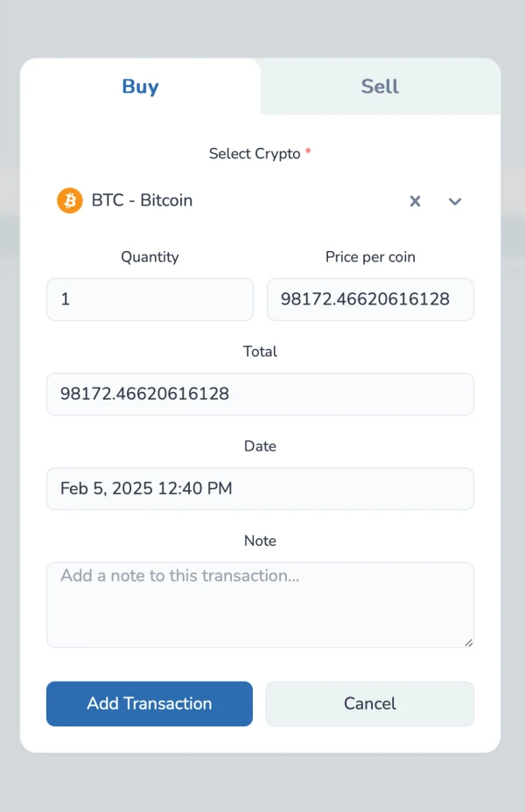Switch to the Sell tab
The image size is (525, 812).
pos(379,87)
